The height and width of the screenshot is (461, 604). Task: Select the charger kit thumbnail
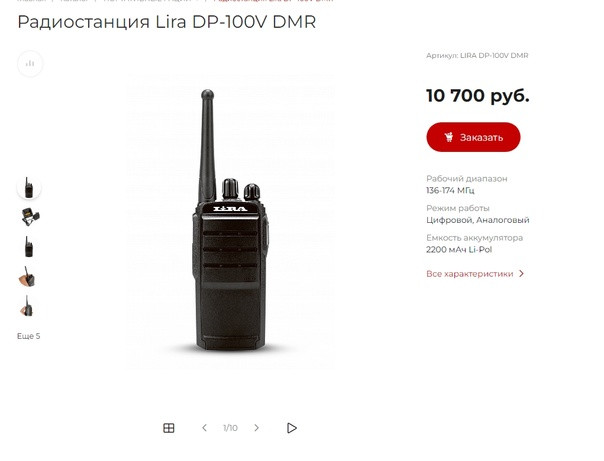coord(30,217)
